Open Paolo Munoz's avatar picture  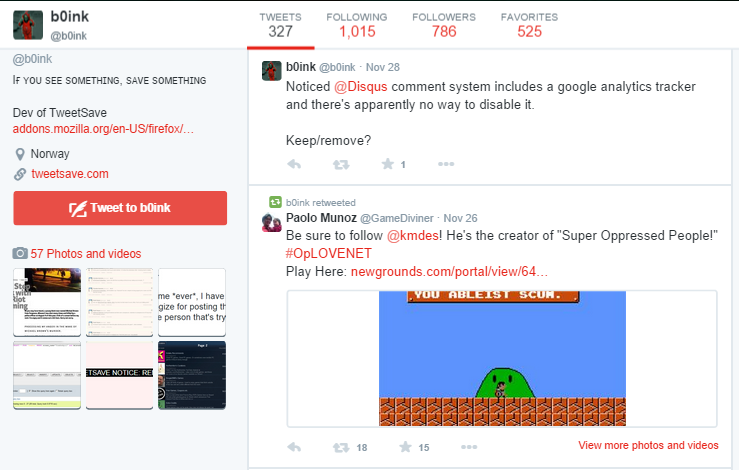tap(271, 222)
